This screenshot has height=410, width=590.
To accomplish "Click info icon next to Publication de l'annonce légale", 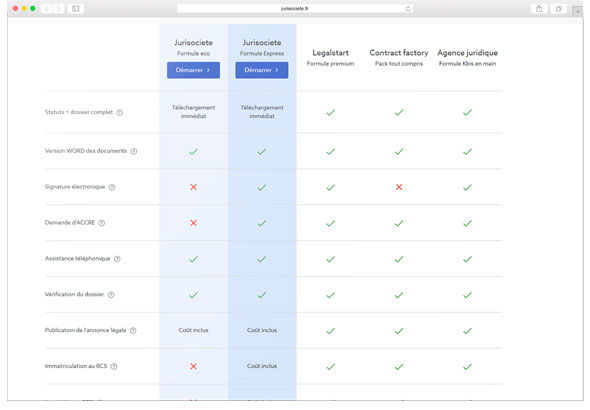I will [133, 331].
